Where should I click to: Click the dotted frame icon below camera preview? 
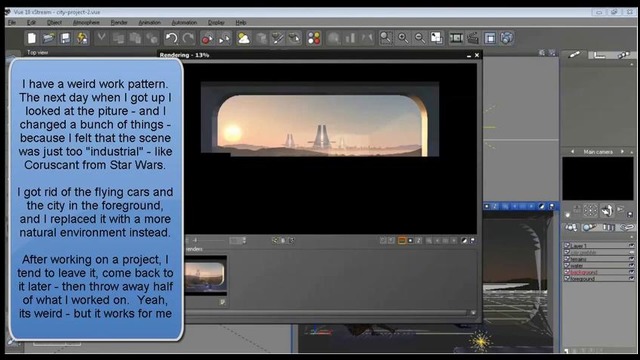(x=590, y=211)
